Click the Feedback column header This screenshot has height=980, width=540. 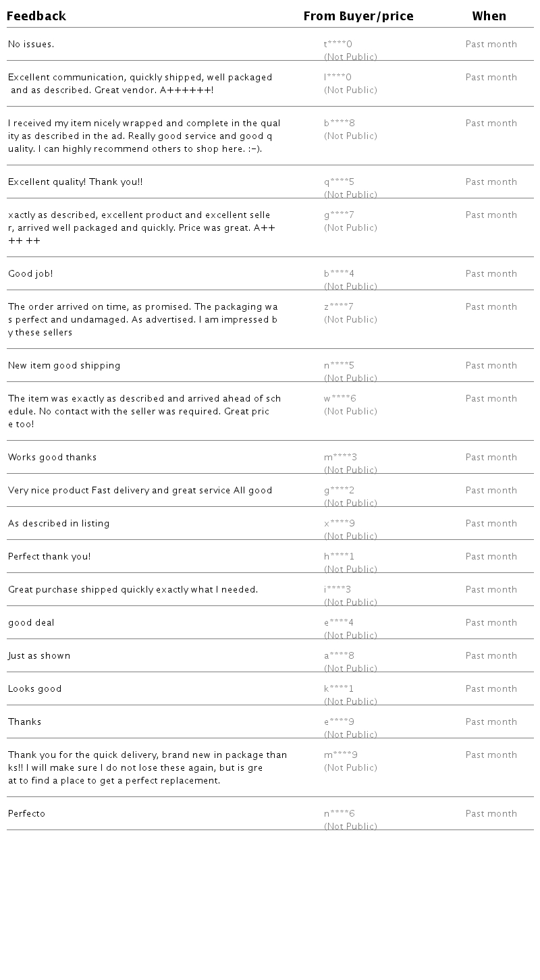pyautogui.click(x=36, y=16)
